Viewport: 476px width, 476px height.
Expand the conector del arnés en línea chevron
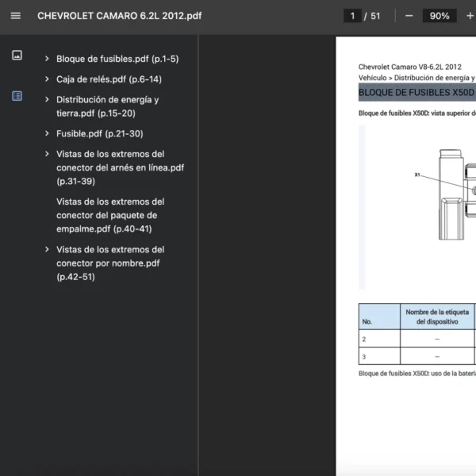[x=48, y=154]
